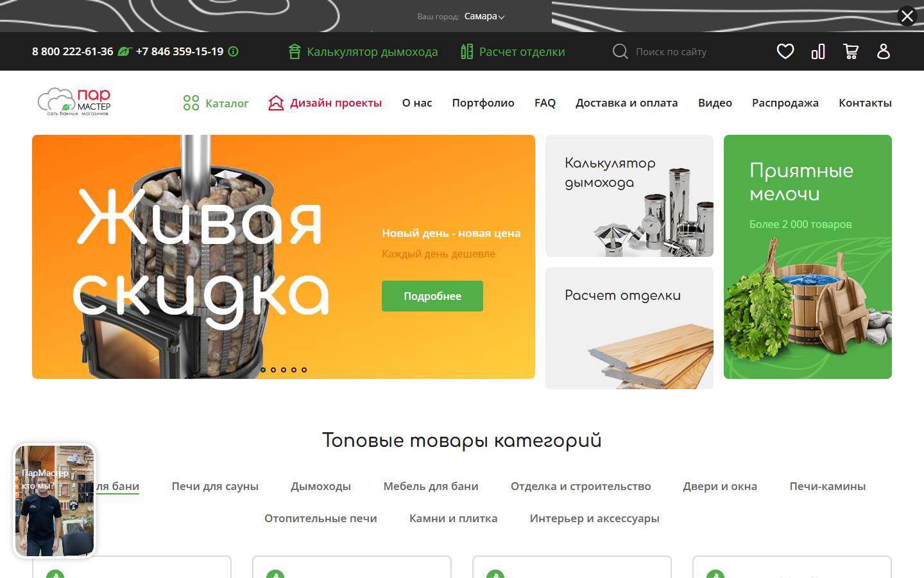Viewport: 924px width, 578px height.
Task: Select the fifth banner slider dot
Action: (304, 370)
